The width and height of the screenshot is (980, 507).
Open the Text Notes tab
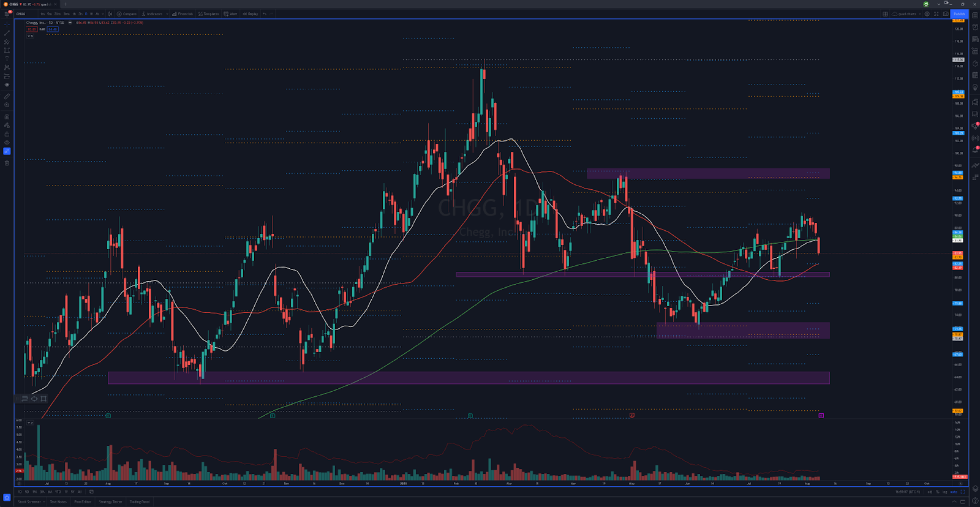pyautogui.click(x=58, y=501)
